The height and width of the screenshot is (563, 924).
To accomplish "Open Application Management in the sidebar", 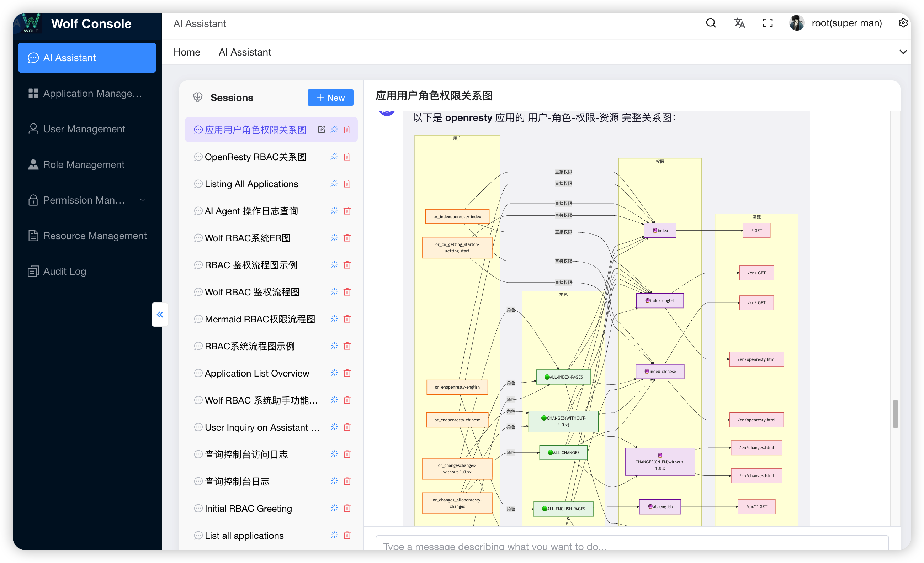I will pyautogui.click(x=87, y=94).
